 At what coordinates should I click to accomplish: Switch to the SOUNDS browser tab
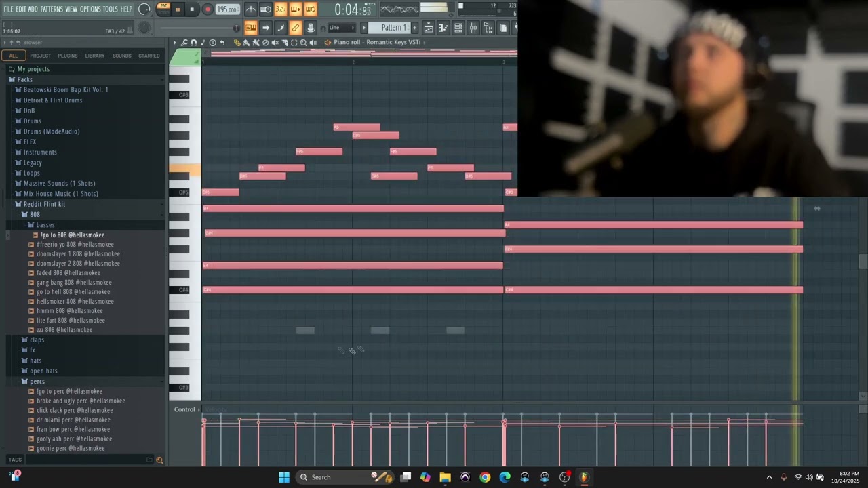click(122, 56)
